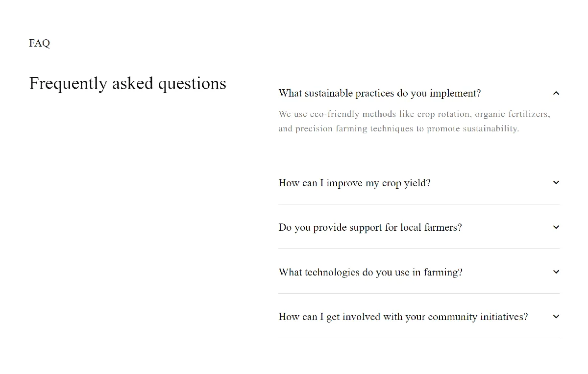
Task: Click the chevron beside local farmers question
Action: pyautogui.click(x=556, y=227)
